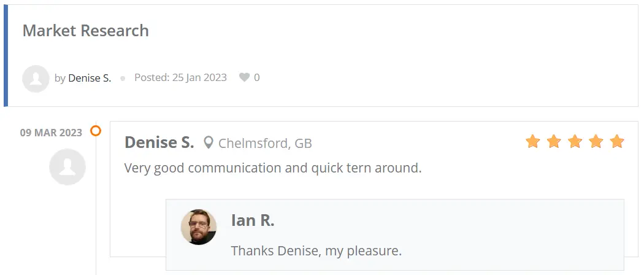Click Chelmsford, GB location text
The image size is (644, 275).
(266, 144)
